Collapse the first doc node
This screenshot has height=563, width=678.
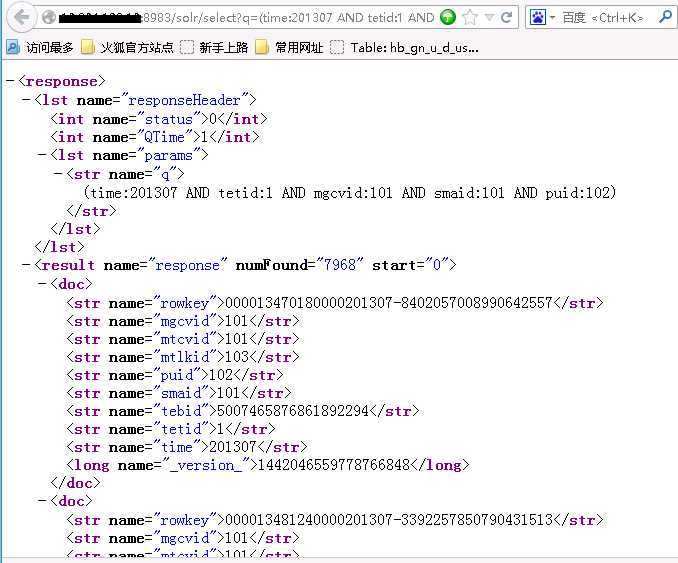42,283
